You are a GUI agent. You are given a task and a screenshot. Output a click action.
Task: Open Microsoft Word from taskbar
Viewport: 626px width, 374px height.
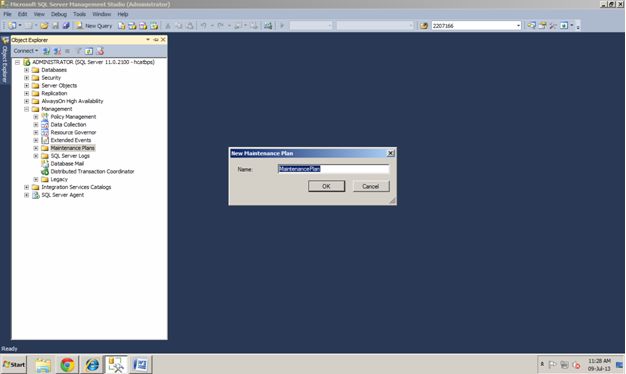coord(141,364)
